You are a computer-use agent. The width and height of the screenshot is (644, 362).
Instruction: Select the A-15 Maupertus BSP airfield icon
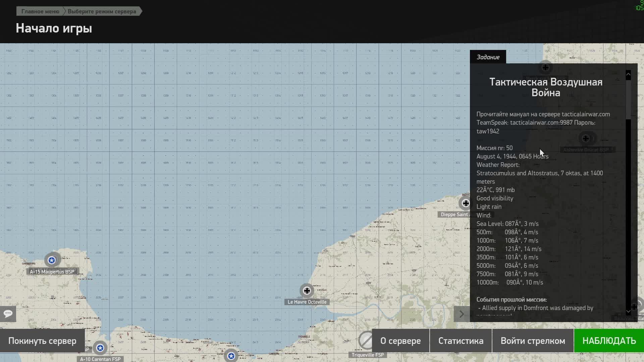[52, 260]
